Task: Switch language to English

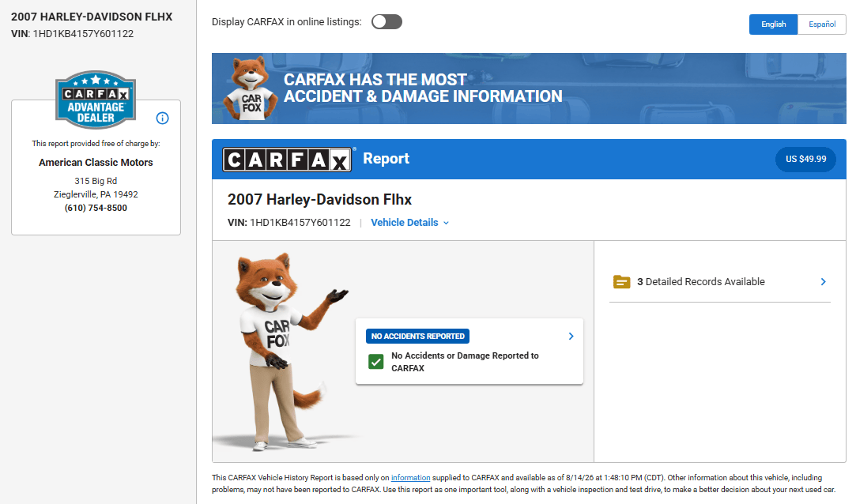Action: (x=773, y=24)
